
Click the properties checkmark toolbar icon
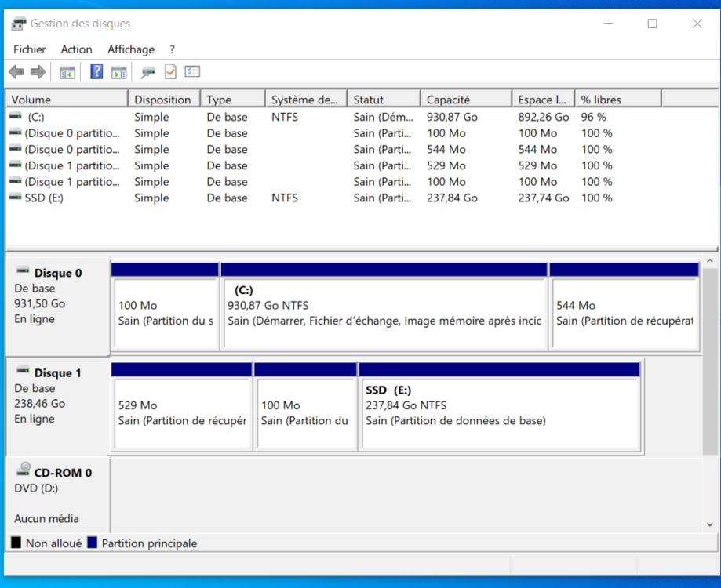pyautogui.click(x=170, y=72)
